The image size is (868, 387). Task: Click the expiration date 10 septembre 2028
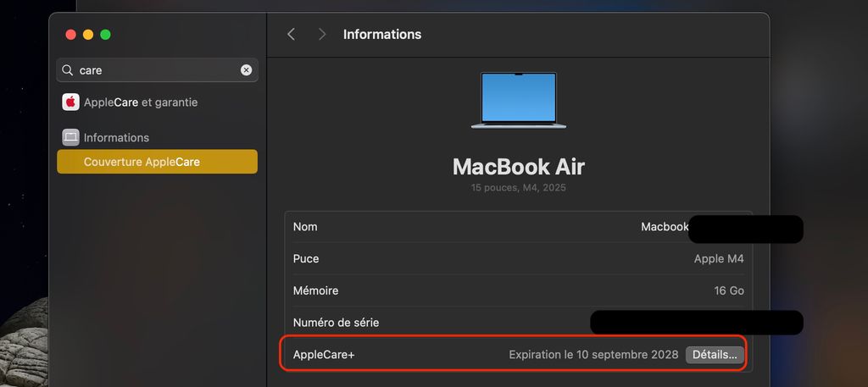pos(593,355)
